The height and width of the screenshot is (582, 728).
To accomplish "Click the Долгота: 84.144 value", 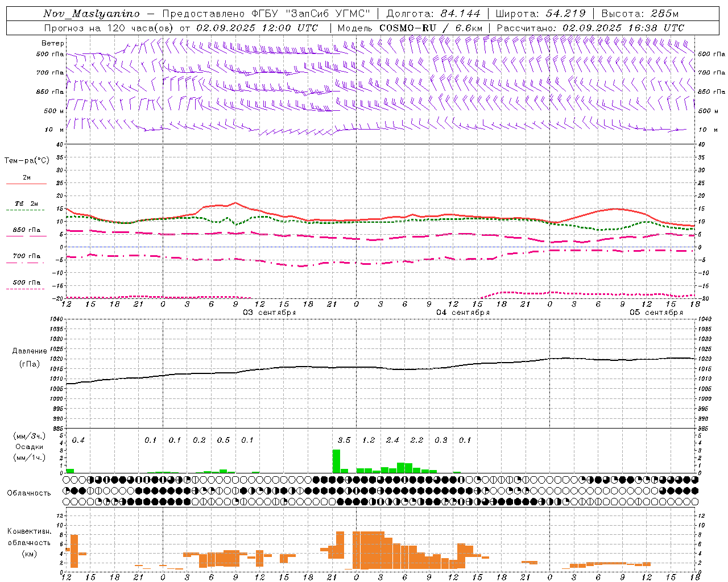I will click(433, 14).
